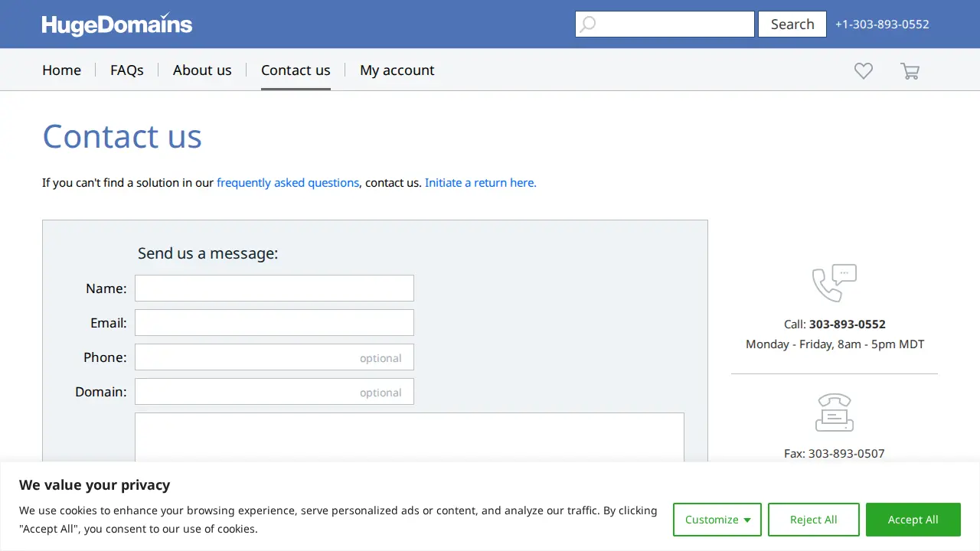Image resolution: width=980 pixels, height=551 pixels.
Task: Click the We value your privacy heading
Action: coord(94,485)
